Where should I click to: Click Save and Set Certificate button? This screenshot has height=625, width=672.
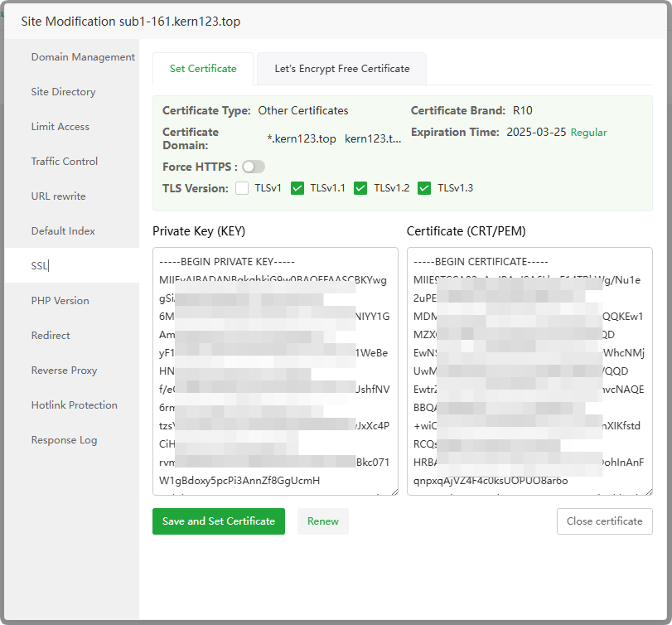pos(219,521)
